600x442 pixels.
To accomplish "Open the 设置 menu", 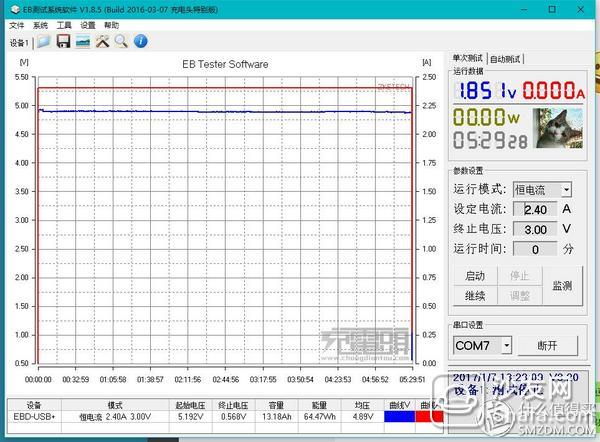I will (88, 25).
